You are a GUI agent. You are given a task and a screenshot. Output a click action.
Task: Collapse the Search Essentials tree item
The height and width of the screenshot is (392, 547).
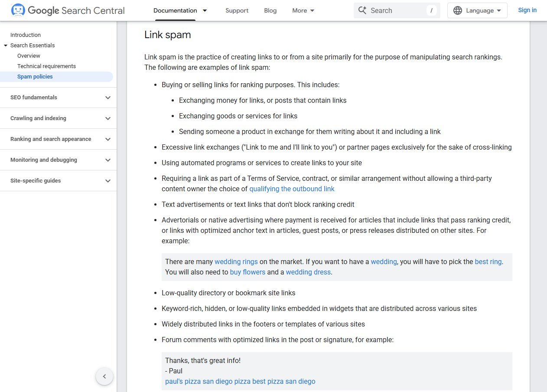tap(6, 46)
